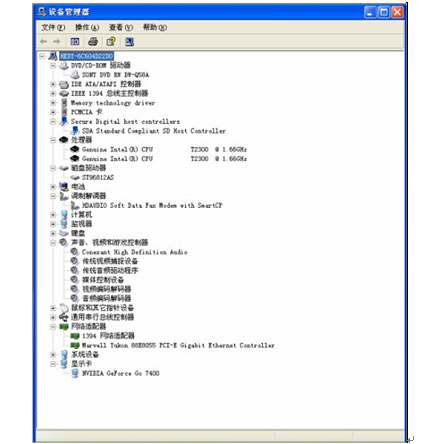The height and width of the screenshot is (444, 447).
Task: Click the console tree view toolbar icon
Action: coord(75,42)
